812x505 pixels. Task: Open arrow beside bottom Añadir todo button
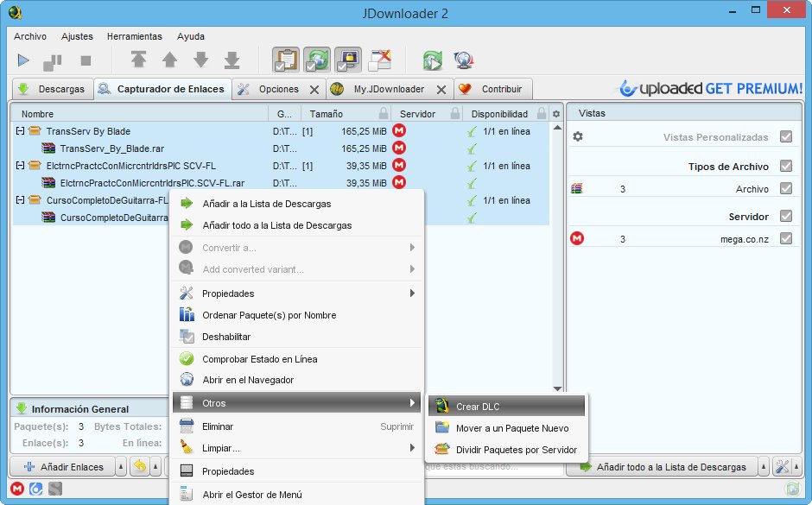click(764, 467)
